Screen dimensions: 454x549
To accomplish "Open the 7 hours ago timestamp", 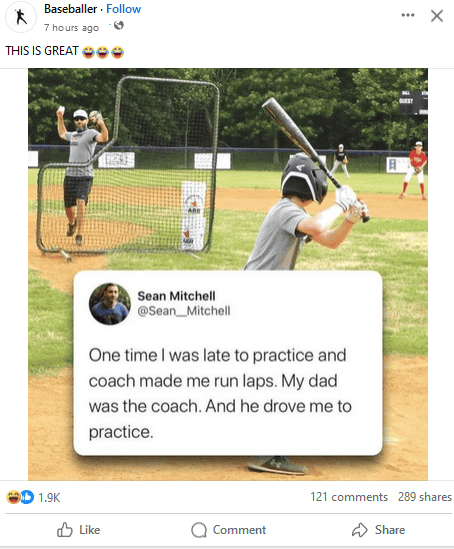I will pos(71,27).
